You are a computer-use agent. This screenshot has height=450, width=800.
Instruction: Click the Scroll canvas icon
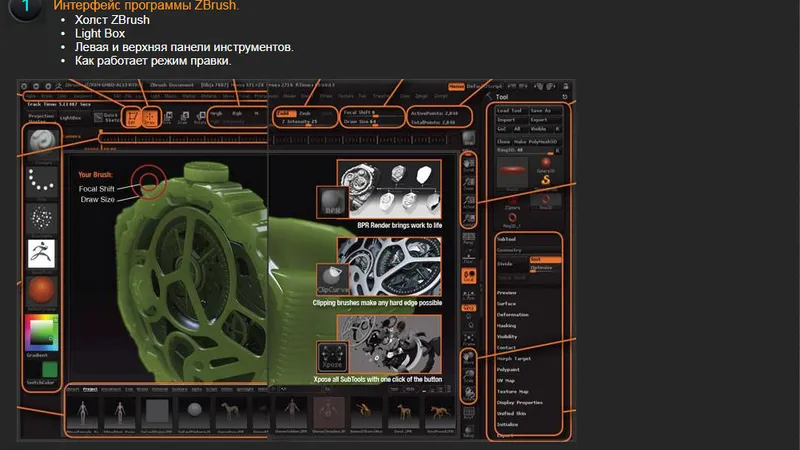469,165
